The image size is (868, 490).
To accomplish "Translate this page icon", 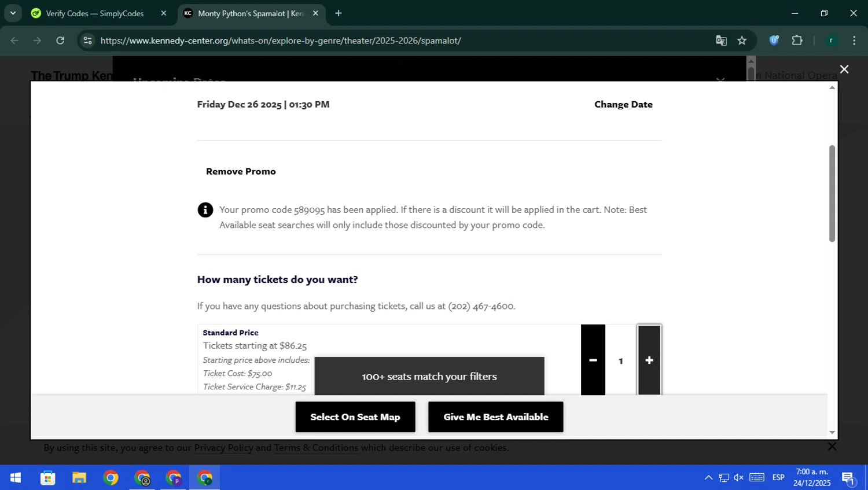I will [721, 40].
